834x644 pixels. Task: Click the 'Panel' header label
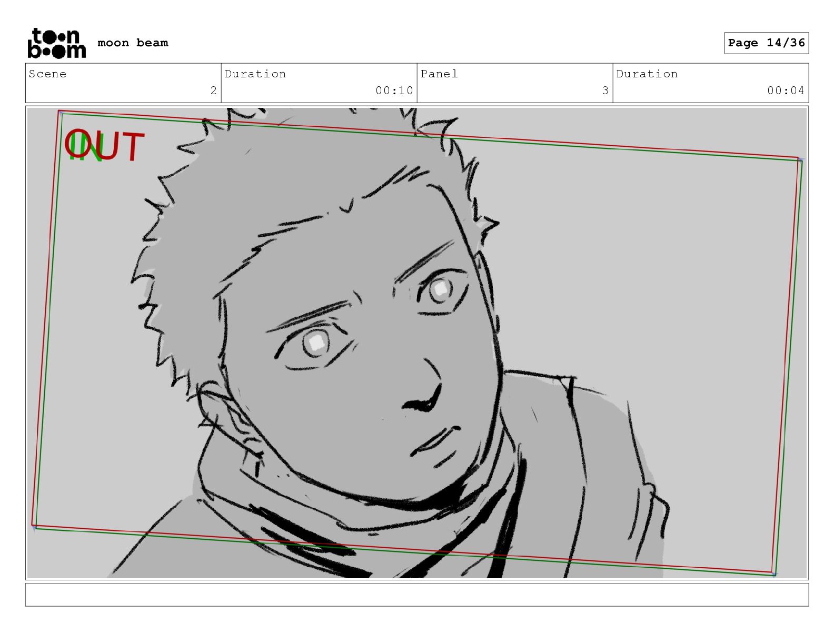click(439, 74)
